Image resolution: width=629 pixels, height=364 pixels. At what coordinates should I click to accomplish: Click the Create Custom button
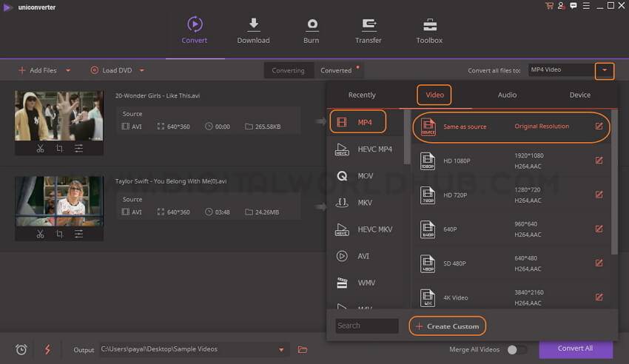(448, 326)
